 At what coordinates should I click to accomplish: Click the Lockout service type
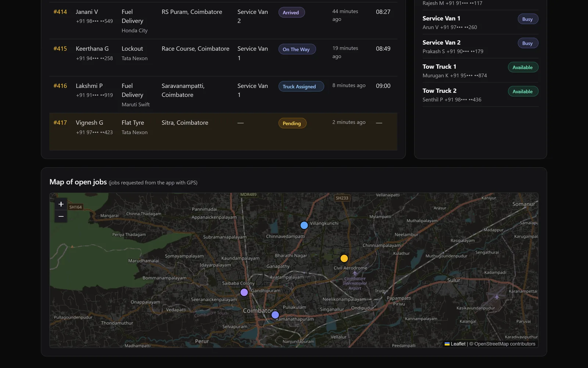coord(132,49)
